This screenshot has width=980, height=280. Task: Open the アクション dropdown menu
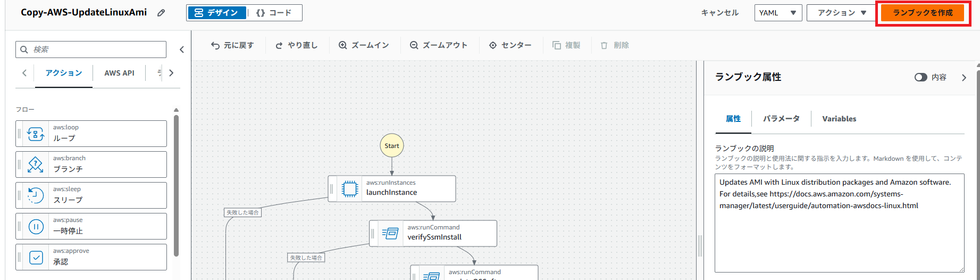pyautogui.click(x=841, y=13)
